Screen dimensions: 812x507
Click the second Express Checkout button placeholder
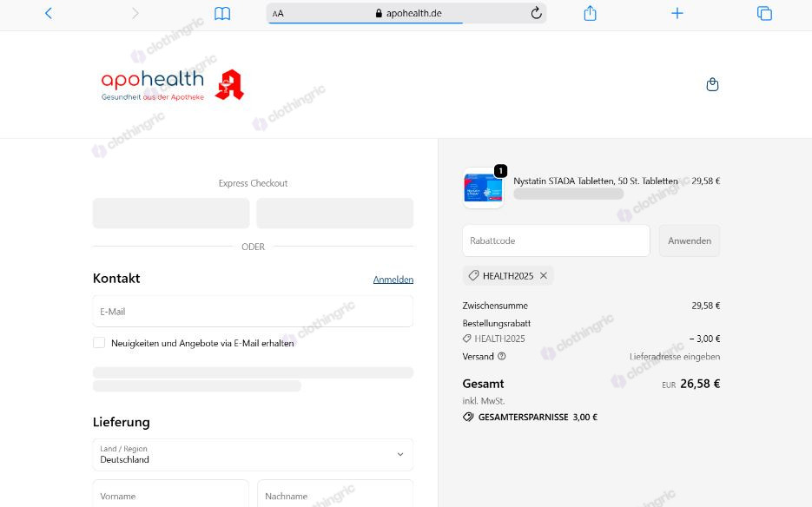(x=335, y=214)
